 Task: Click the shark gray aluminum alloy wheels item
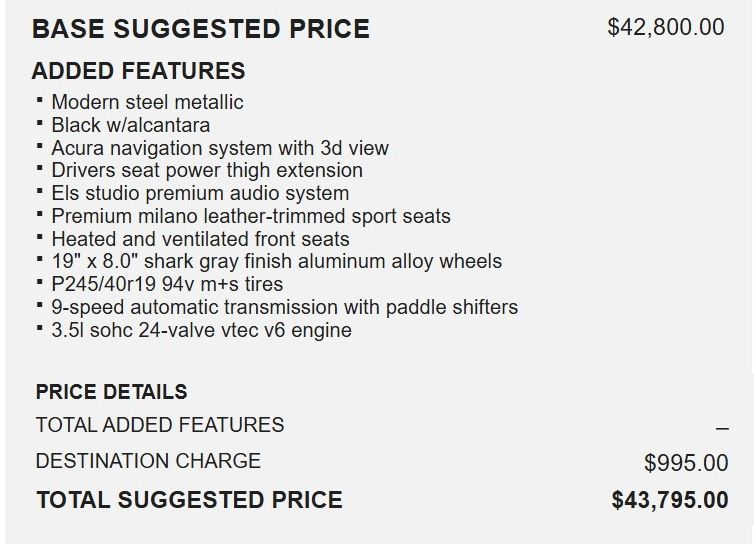276,261
